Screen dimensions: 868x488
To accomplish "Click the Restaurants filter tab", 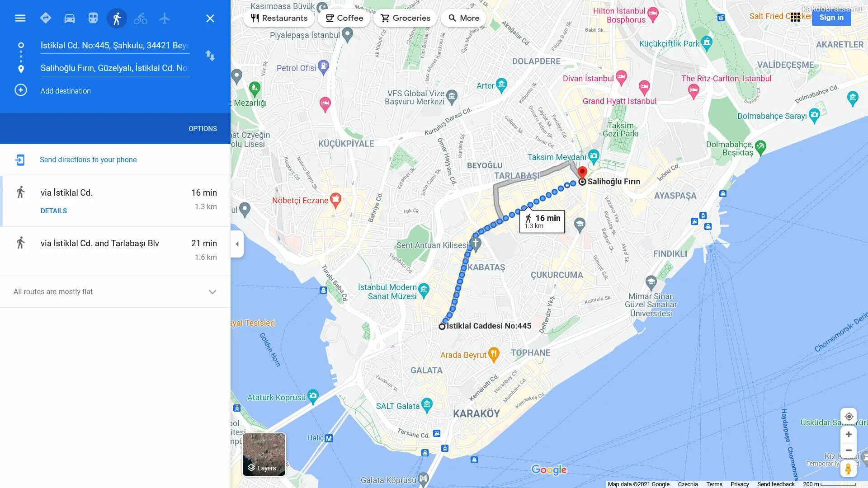I will point(278,18).
